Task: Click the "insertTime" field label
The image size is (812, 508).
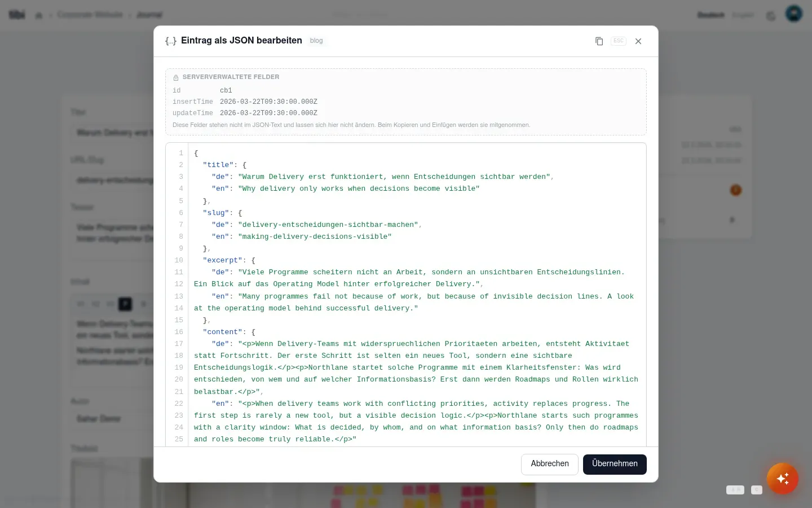Action: click(x=193, y=102)
